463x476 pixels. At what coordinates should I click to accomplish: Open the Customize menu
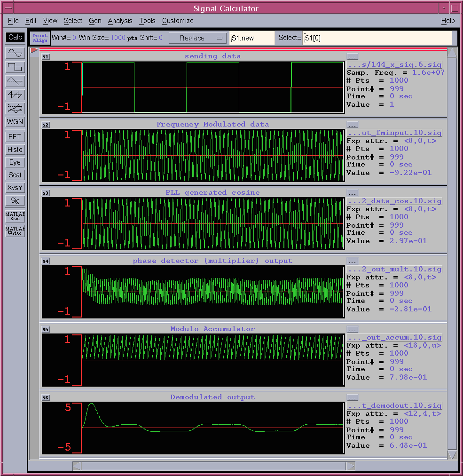pyautogui.click(x=178, y=21)
